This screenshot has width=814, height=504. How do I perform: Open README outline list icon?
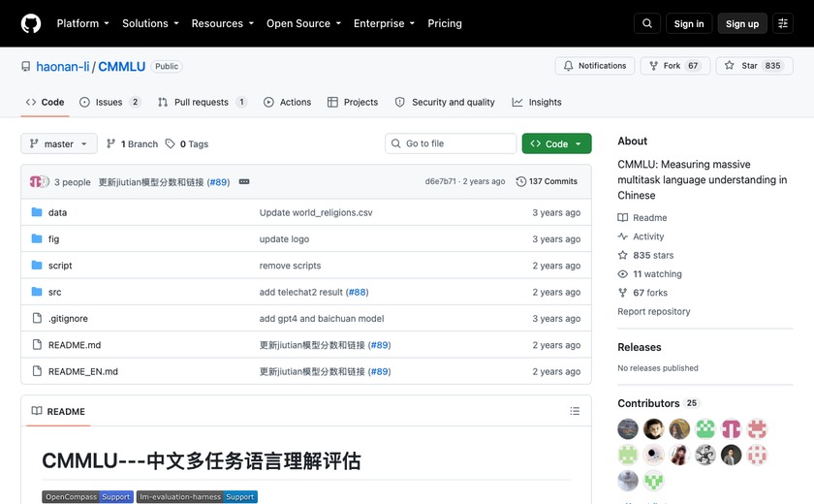[x=575, y=411]
